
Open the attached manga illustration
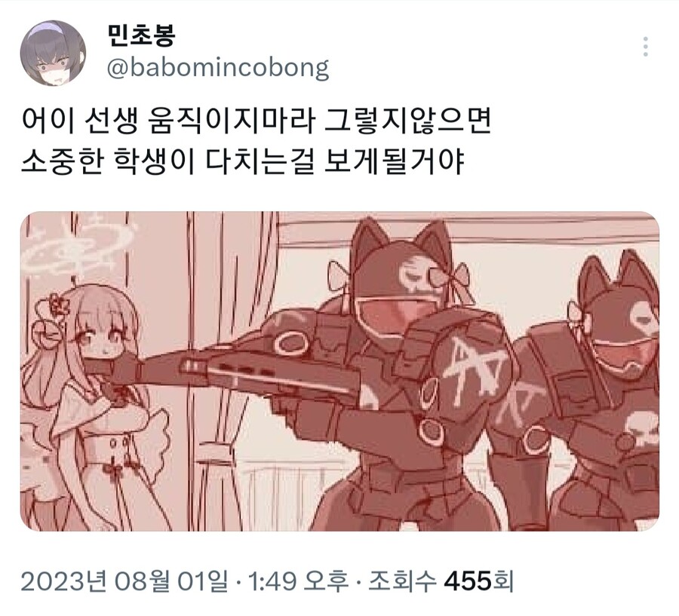pos(340,371)
